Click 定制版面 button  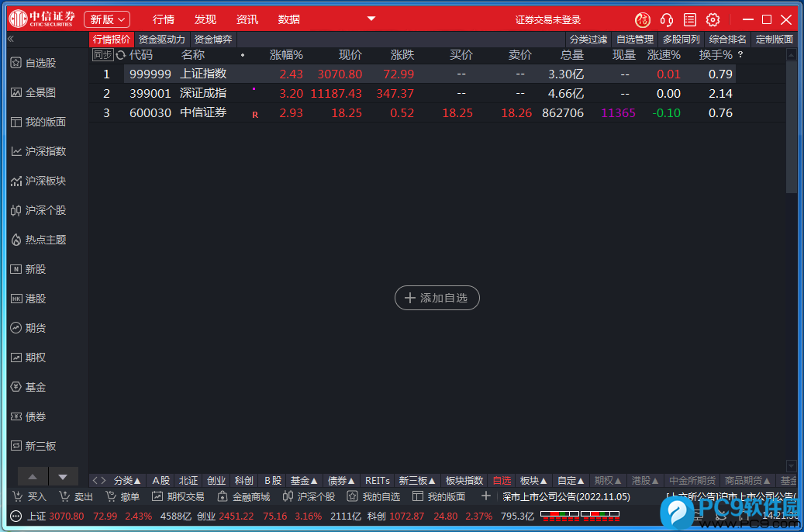tap(775, 40)
